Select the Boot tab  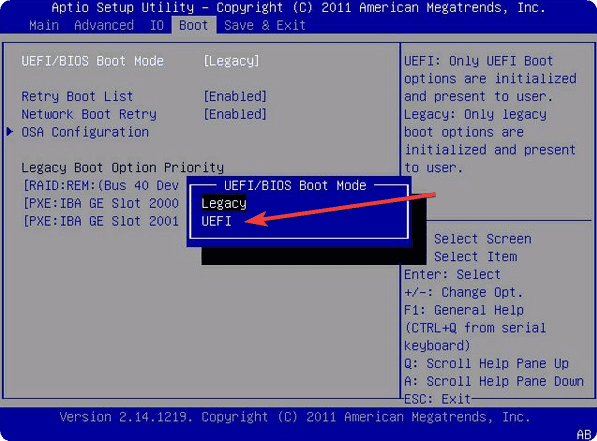point(194,26)
